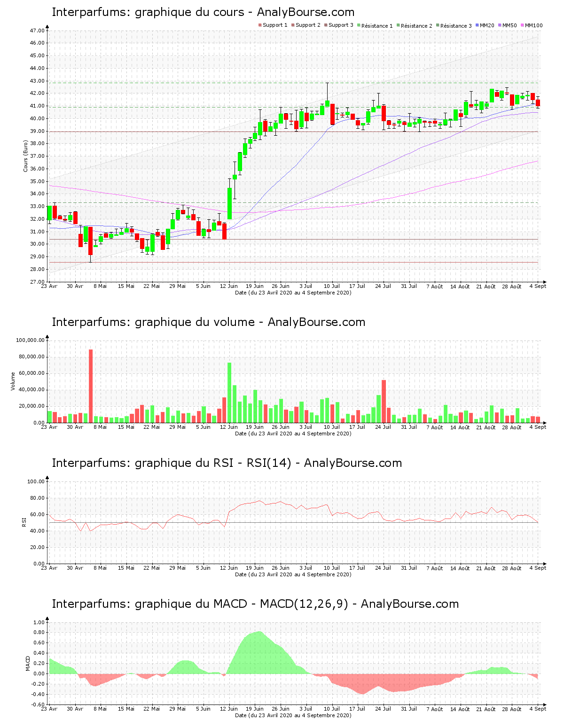
Task: Click the '19 Juin' date on MACD chart
Action: pos(255,709)
